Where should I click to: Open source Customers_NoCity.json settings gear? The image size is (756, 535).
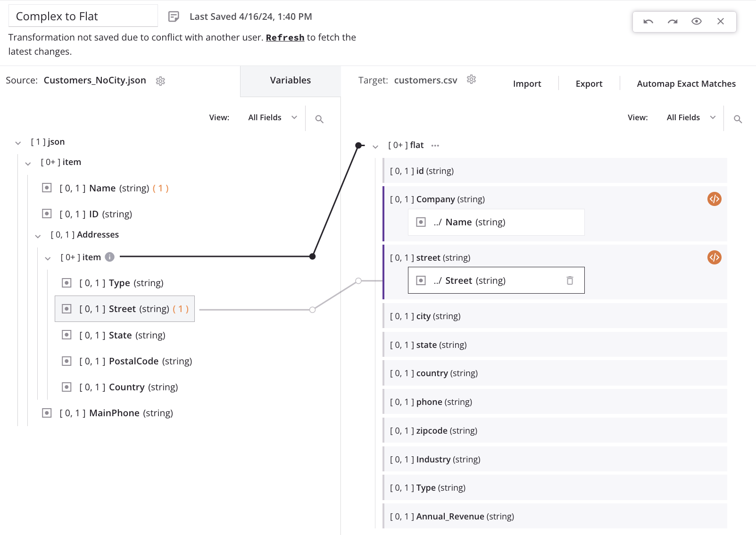160,81
